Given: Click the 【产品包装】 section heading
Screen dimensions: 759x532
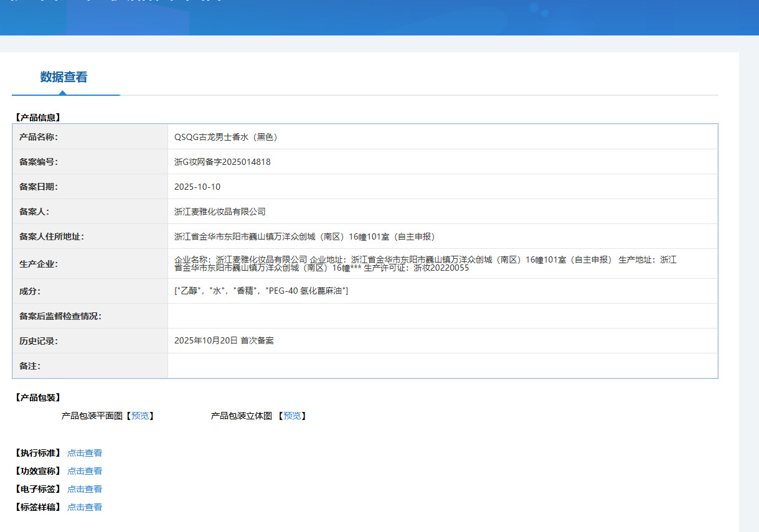Looking at the screenshot, I should [x=37, y=398].
